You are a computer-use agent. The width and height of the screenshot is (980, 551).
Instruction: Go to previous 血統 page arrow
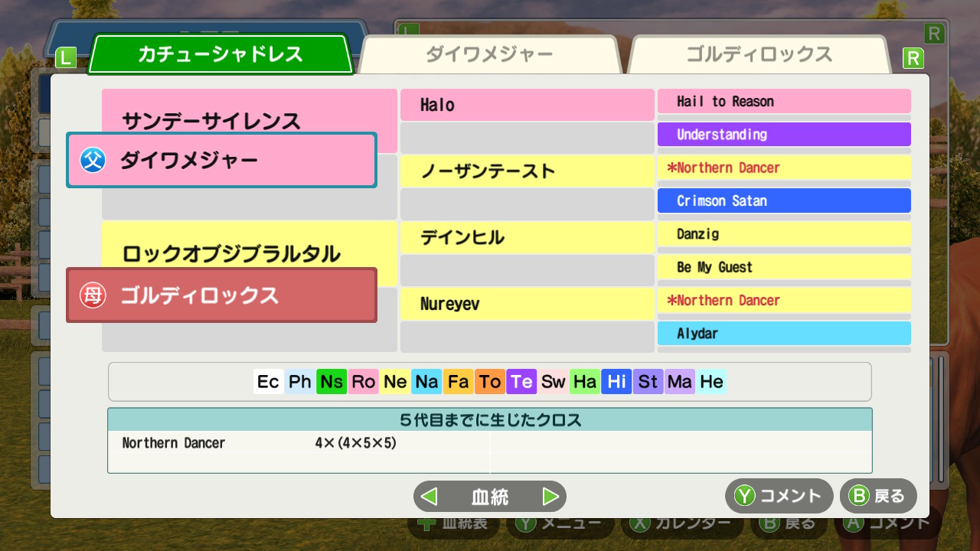click(x=430, y=497)
